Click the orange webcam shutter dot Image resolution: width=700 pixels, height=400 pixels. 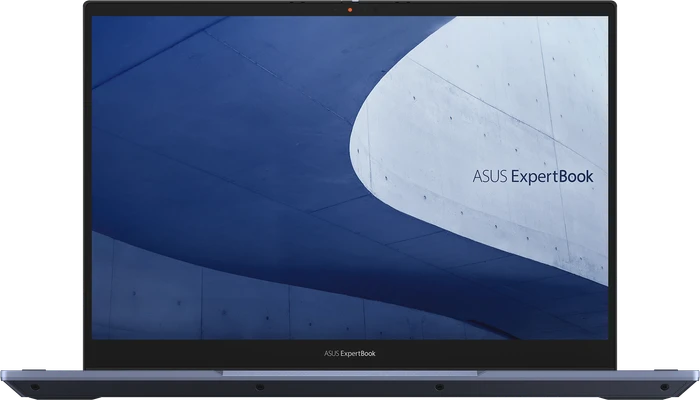[x=350, y=9]
